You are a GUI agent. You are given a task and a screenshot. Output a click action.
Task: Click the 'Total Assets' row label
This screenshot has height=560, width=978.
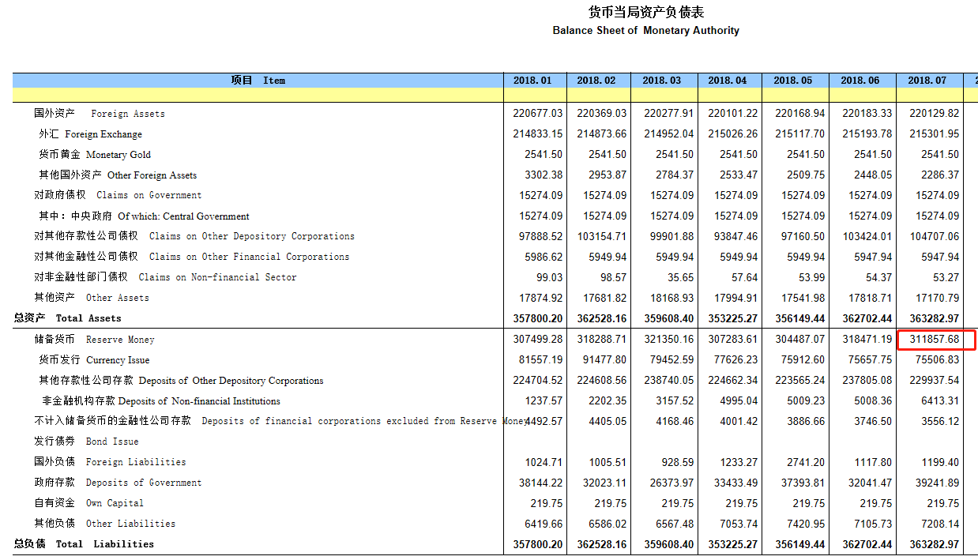click(88, 318)
